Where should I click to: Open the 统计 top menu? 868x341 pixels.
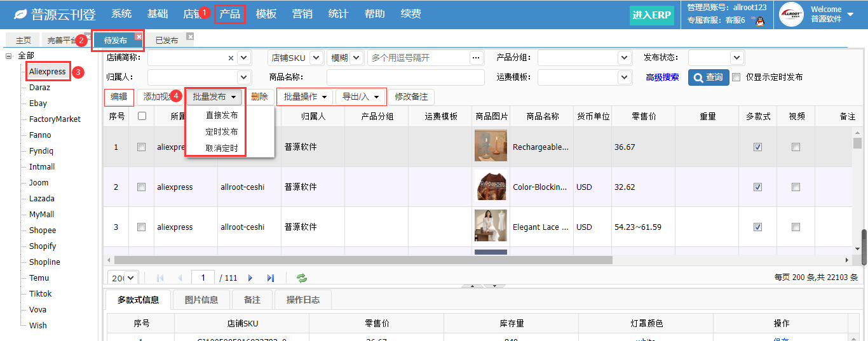(x=339, y=13)
